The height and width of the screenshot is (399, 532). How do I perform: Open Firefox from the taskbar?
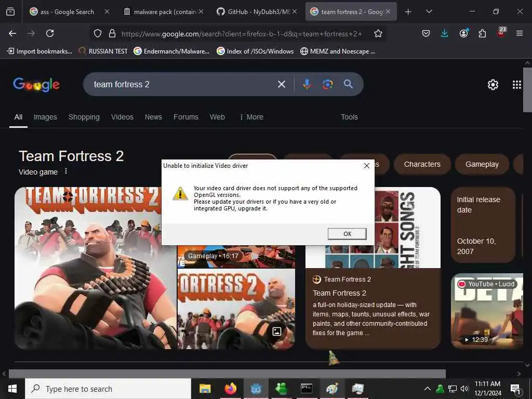[x=230, y=389]
